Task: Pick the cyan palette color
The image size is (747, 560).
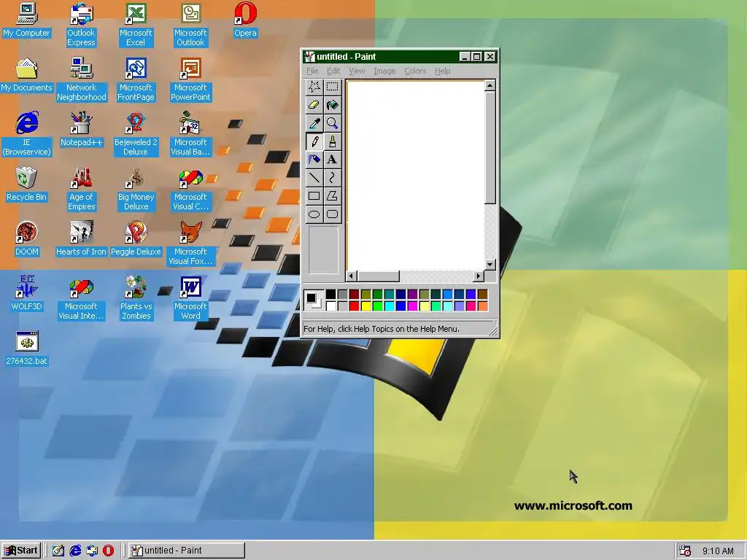Action: 390,306
